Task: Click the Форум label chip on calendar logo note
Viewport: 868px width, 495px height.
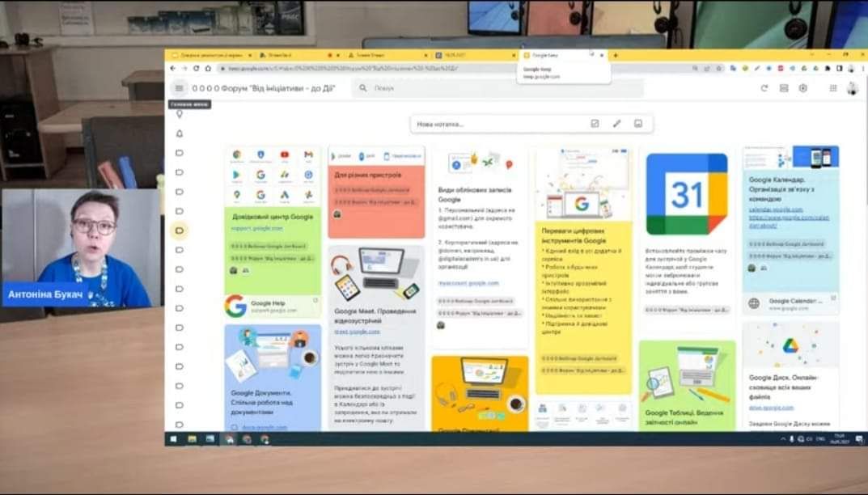Action: pos(687,310)
